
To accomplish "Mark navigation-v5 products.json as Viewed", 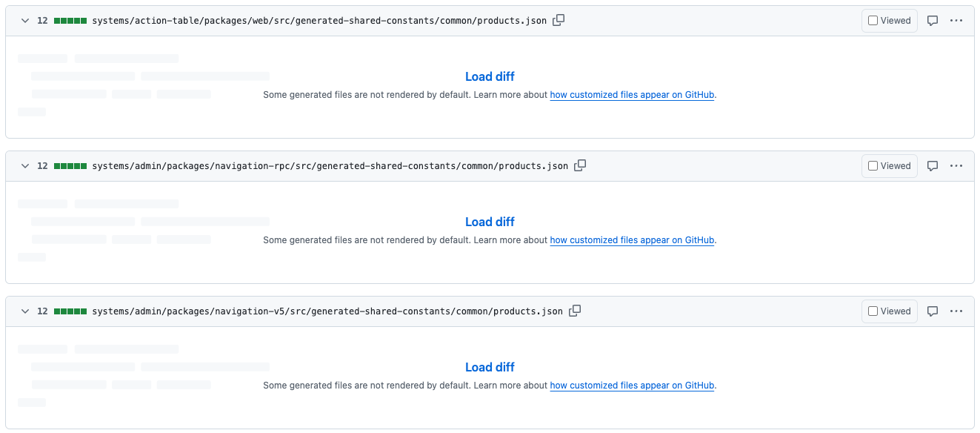I will (889, 311).
